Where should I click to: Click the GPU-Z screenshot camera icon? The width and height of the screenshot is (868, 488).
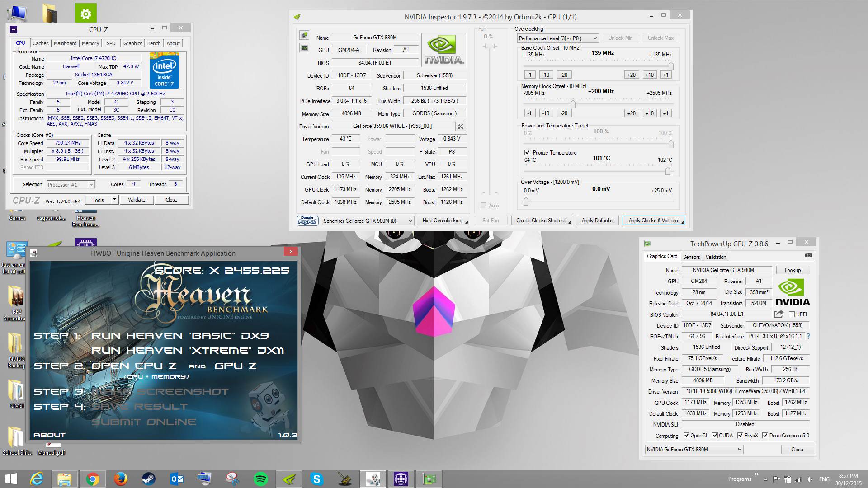[x=808, y=255]
